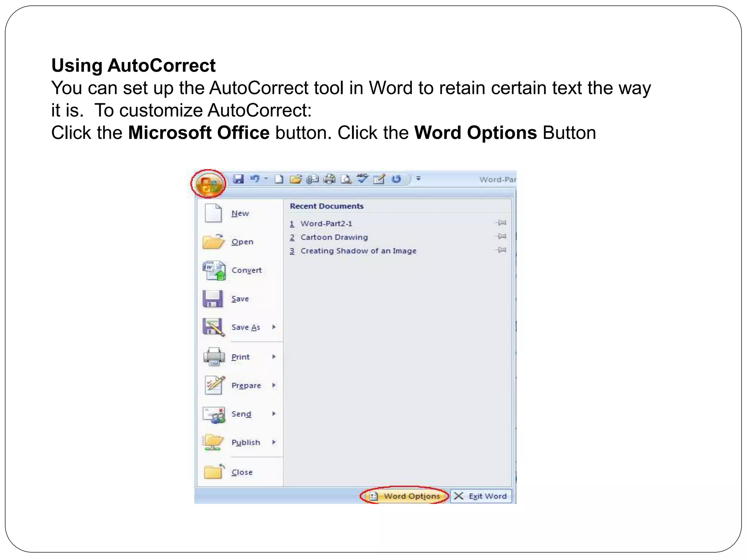Click the Close folder icon
Viewport: 747px width, 560px height.
214,471
